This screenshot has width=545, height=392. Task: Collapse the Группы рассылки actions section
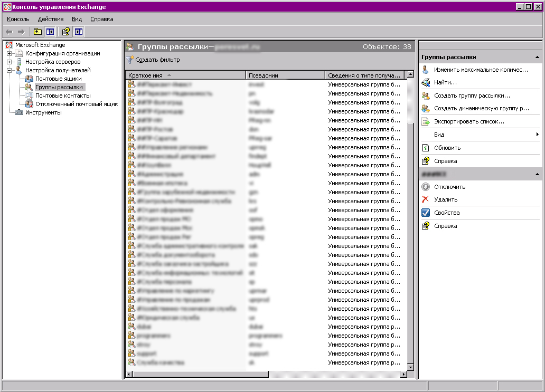(537, 57)
